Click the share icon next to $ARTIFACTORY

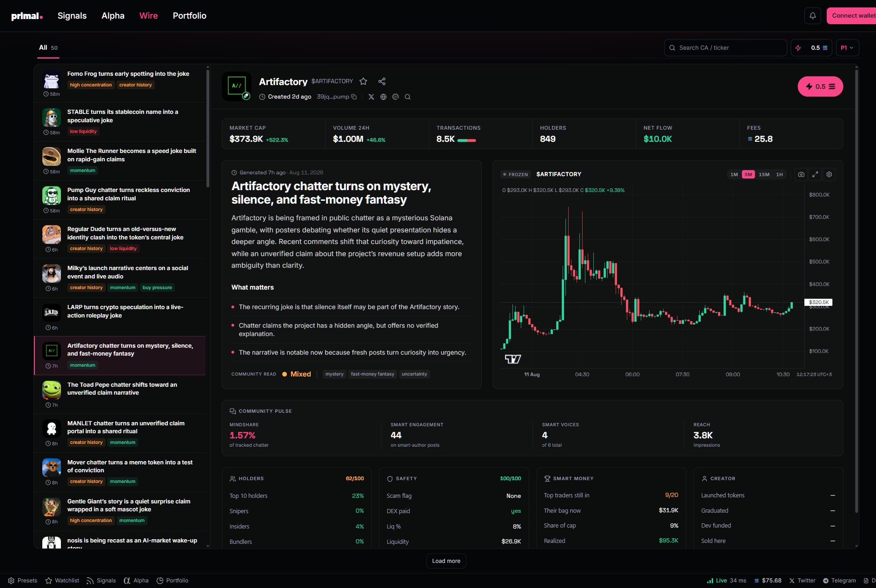tap(382, 81)
